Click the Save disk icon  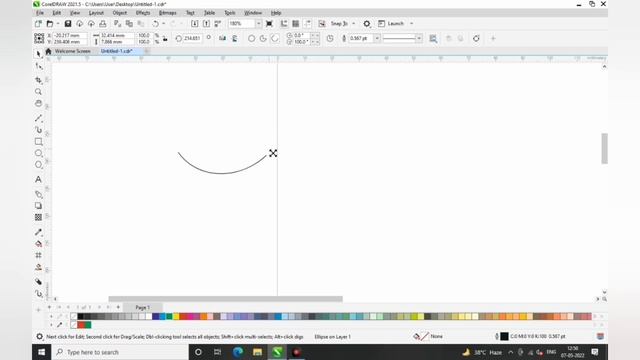click(x=68, y=24)
